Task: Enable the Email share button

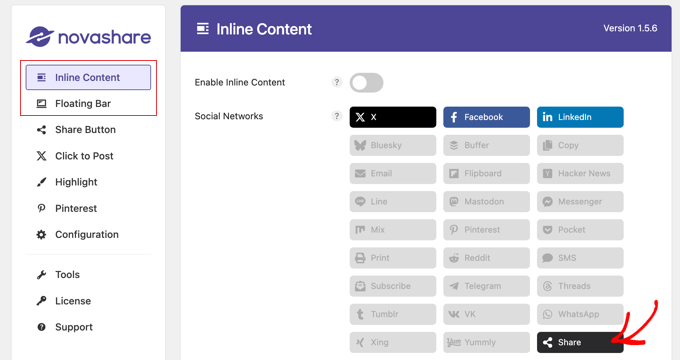Action: (393, 173)
